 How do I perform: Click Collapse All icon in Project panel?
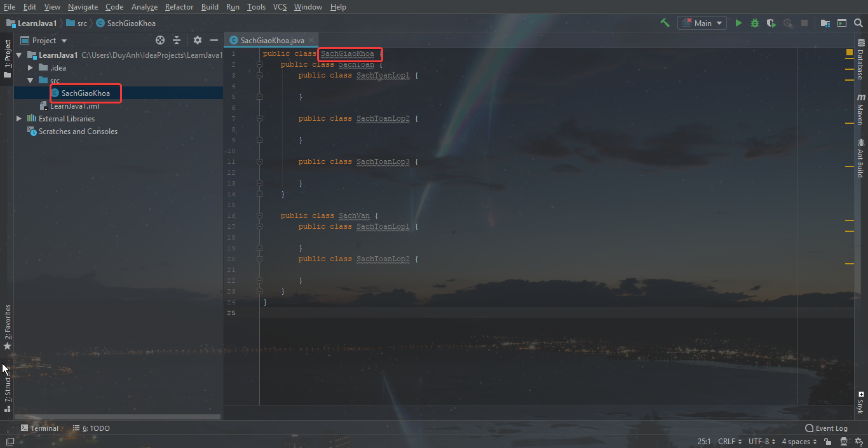pyautogui.click(x=177, y=40)
